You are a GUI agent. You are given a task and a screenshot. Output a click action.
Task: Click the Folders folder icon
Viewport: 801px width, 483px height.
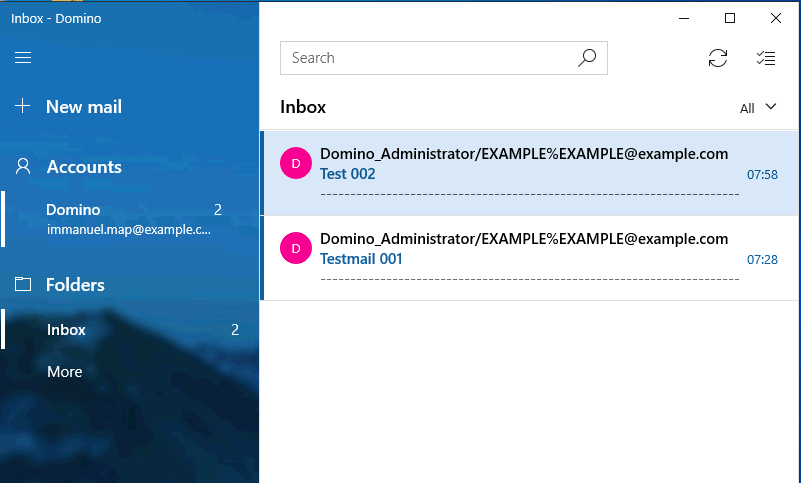click(x=23, y=284)
